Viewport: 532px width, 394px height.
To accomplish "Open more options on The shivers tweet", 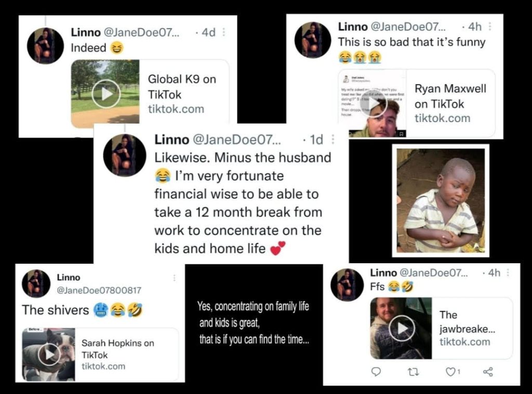I will (174, 278).
